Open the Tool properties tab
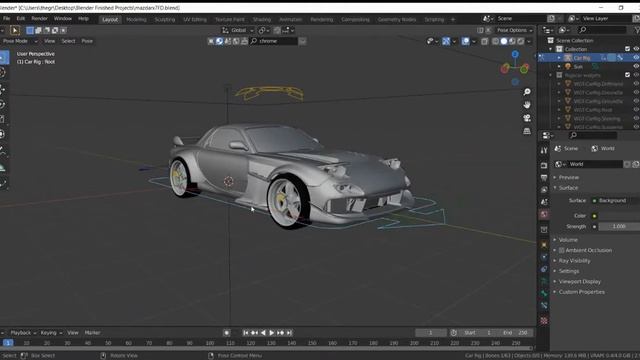This screenshot has width=640, height=360. 544,151
